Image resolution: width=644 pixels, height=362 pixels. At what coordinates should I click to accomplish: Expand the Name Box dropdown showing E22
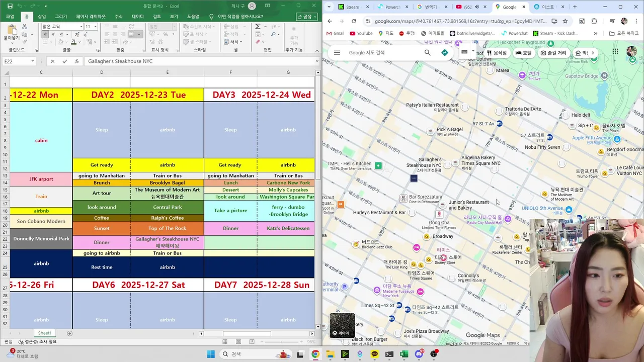[32, 61]
